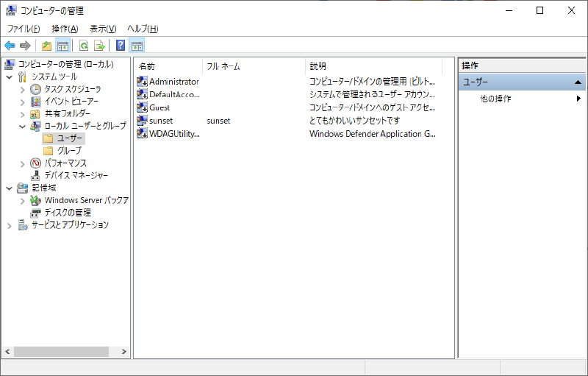Expand the Task Scheduler node
Viewport: 588px width, 376px height.
point(22,89)
